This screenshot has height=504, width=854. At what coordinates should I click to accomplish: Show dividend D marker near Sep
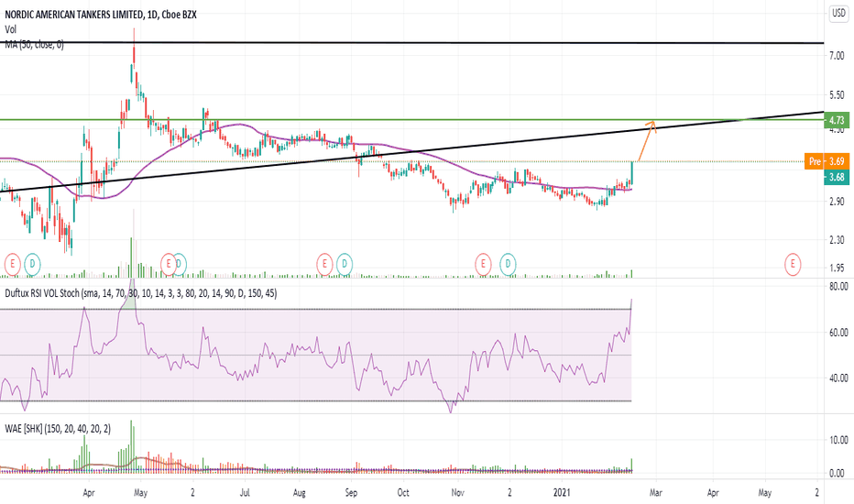pos(345,264)
